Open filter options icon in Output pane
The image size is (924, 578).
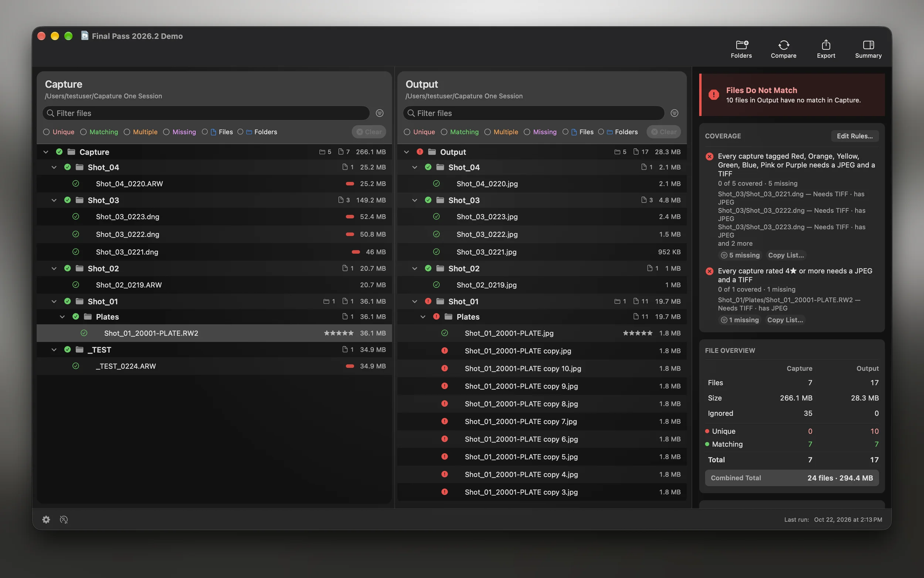click(674, 113)
